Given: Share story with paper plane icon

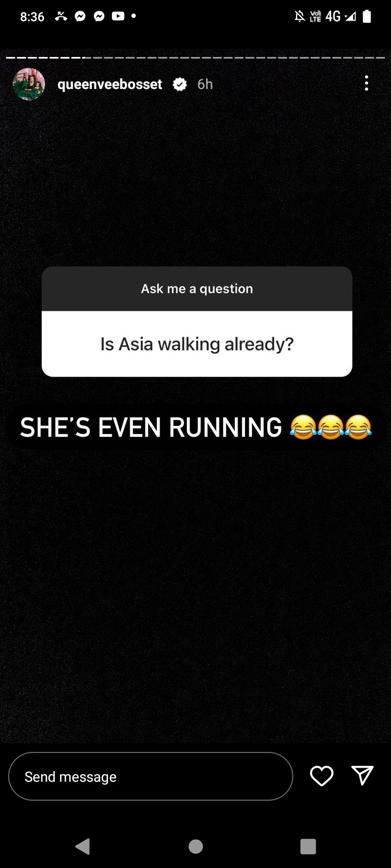Looking at the screenshot, I should (x=362, y=775).
